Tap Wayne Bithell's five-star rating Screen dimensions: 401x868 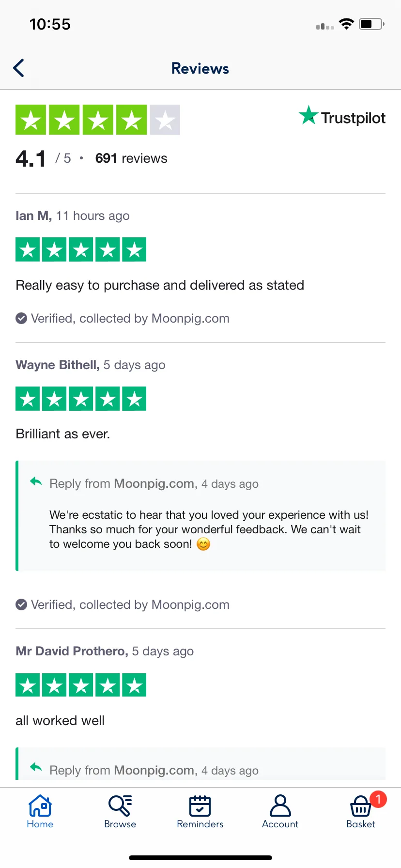81,399
